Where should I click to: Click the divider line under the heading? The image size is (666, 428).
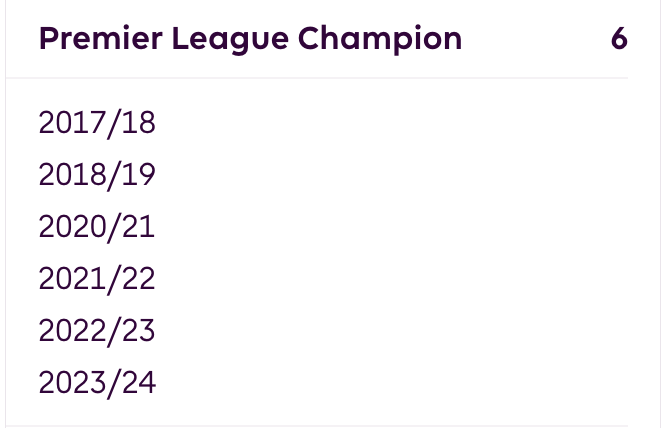coord(317,78)
